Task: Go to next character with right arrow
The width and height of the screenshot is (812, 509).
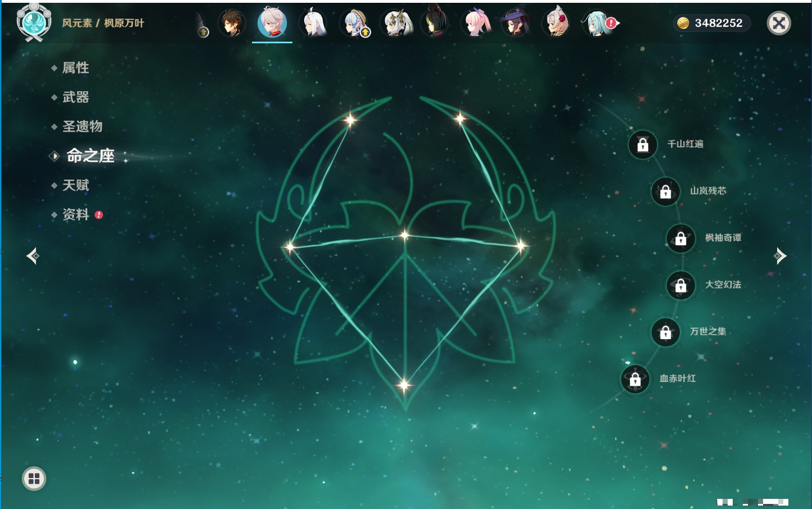Action: tap(780, 256)
